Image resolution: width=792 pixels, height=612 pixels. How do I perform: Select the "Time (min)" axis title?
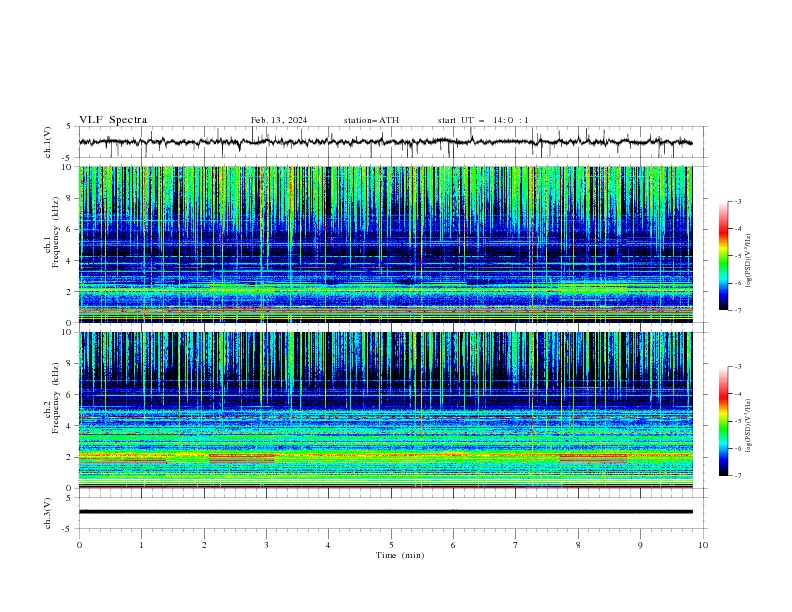[400, 555]
